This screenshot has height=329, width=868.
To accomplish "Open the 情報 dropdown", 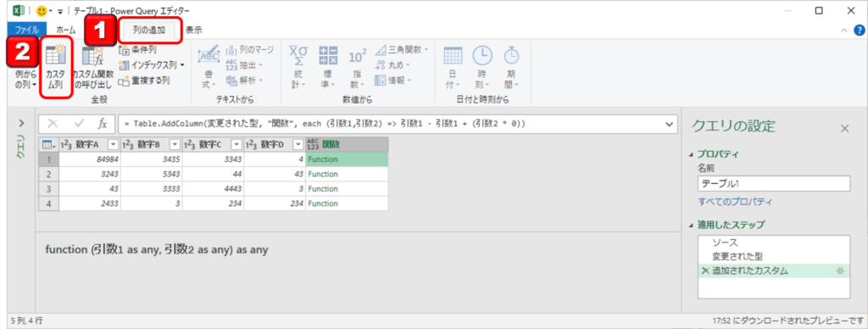I will (x=393, y=81).
